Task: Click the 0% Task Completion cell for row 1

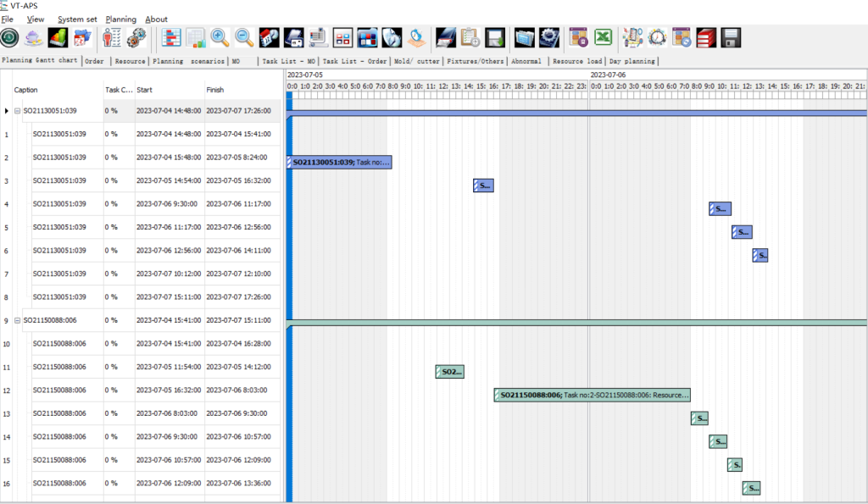Action: [x=110, y=134]
